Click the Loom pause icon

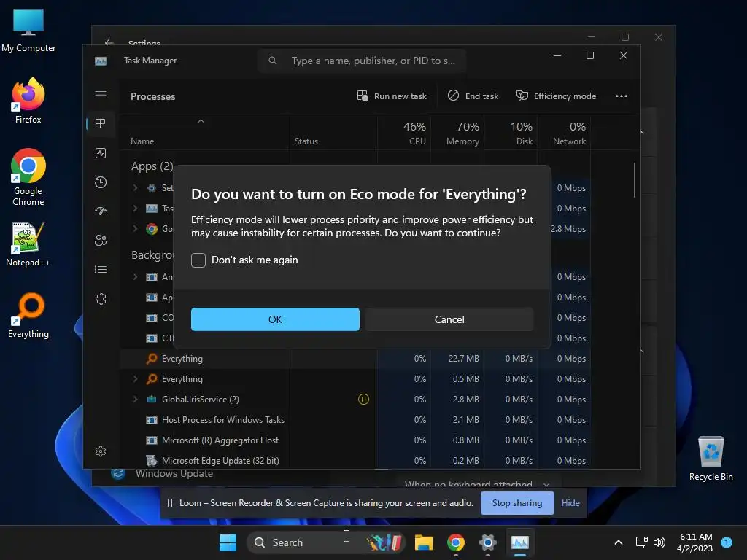[x=169, y=503]
